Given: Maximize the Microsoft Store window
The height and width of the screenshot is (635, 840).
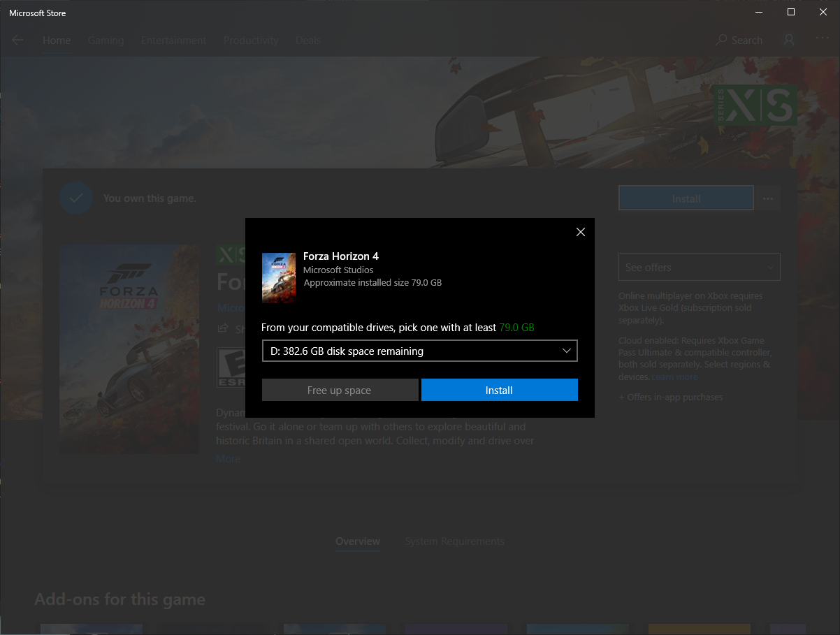Looking at the screenshot, I should point(791,12).
